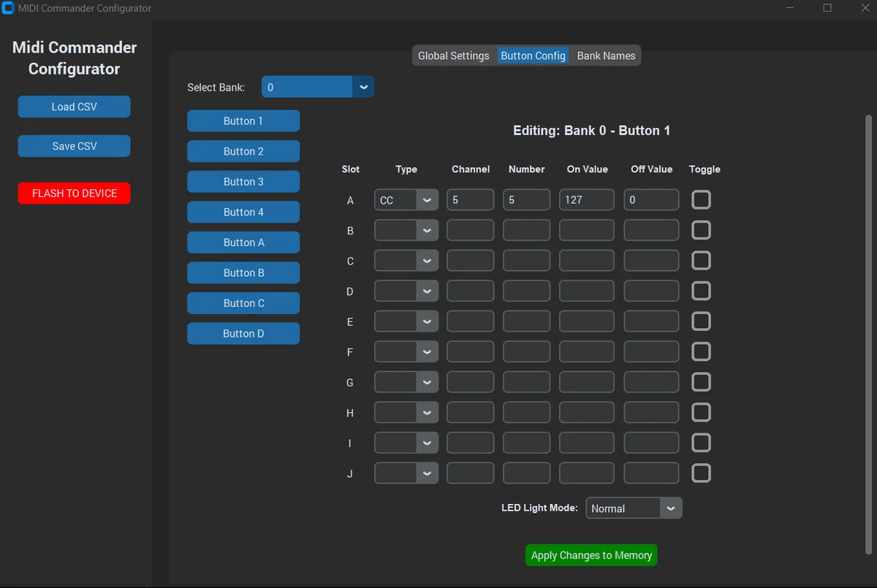The height and width of the screenshot is (588, 877).
Task: Click the Number field in slot A
Action: [x=527, y=199]
